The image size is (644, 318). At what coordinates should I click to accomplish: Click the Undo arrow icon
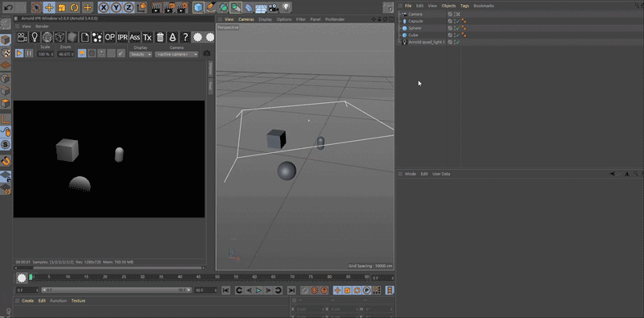click(8, 7)
